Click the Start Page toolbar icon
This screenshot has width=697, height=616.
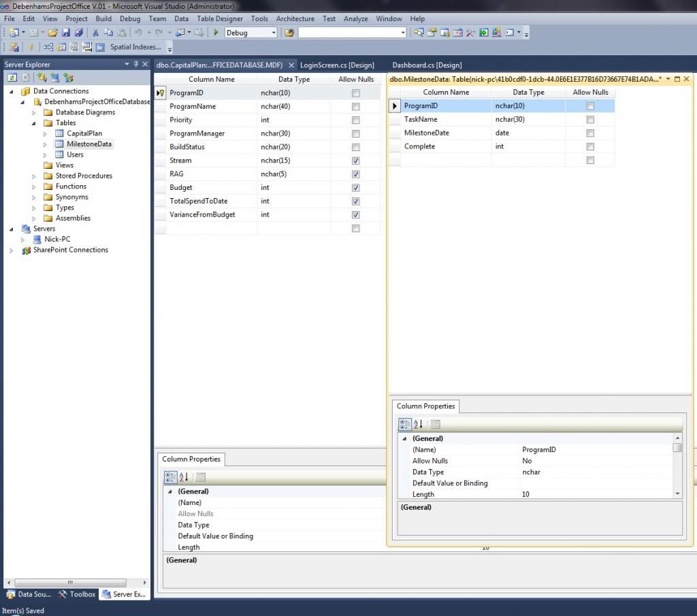coord(483,33)
